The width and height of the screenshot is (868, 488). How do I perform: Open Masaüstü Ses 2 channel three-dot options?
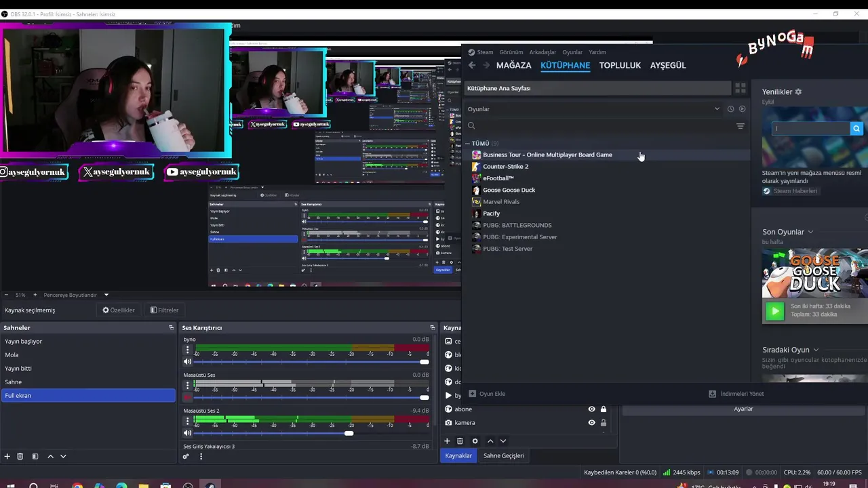pos(188,422)
